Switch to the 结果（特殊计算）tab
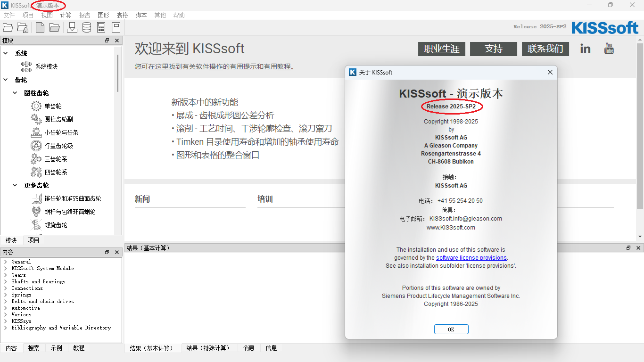 208,348
